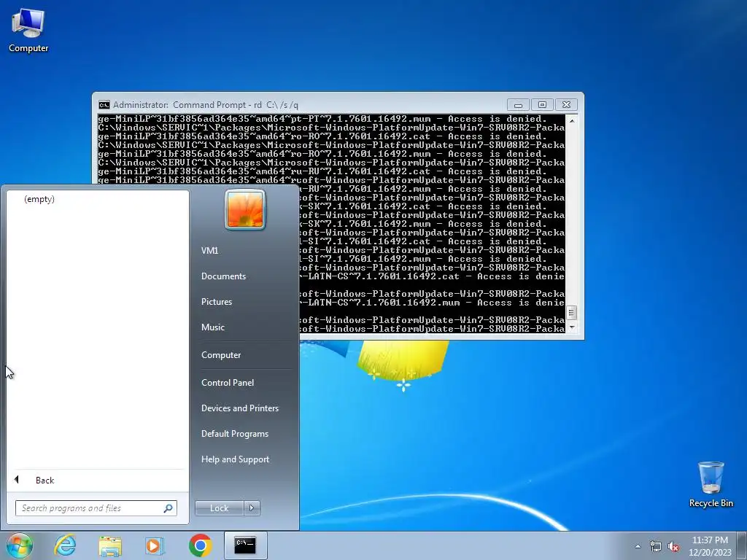
Task: Open Windows Media Player from the taskbar
Action: coord(155,545)
